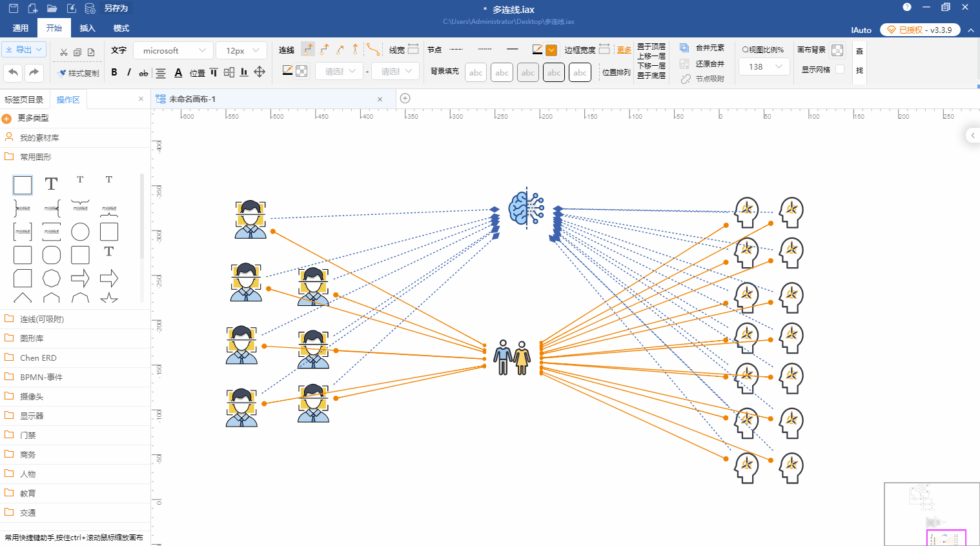Click the strikethrough text icon
This screenshot has height=546, width=980.
pos(143,73)
